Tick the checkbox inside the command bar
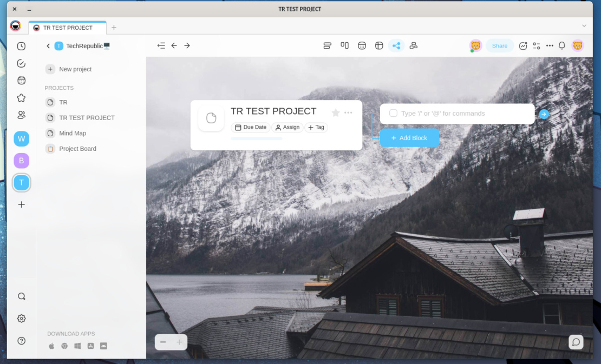 tap(393, 114)
